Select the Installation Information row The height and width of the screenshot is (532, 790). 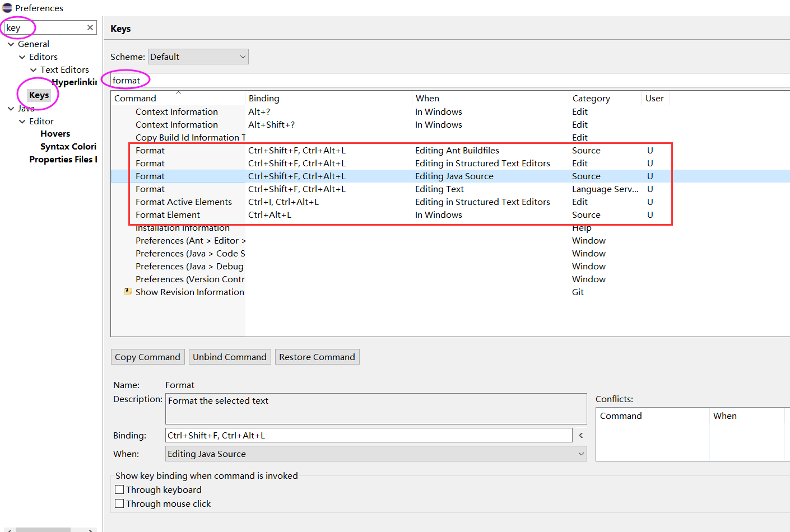point(450,227)
